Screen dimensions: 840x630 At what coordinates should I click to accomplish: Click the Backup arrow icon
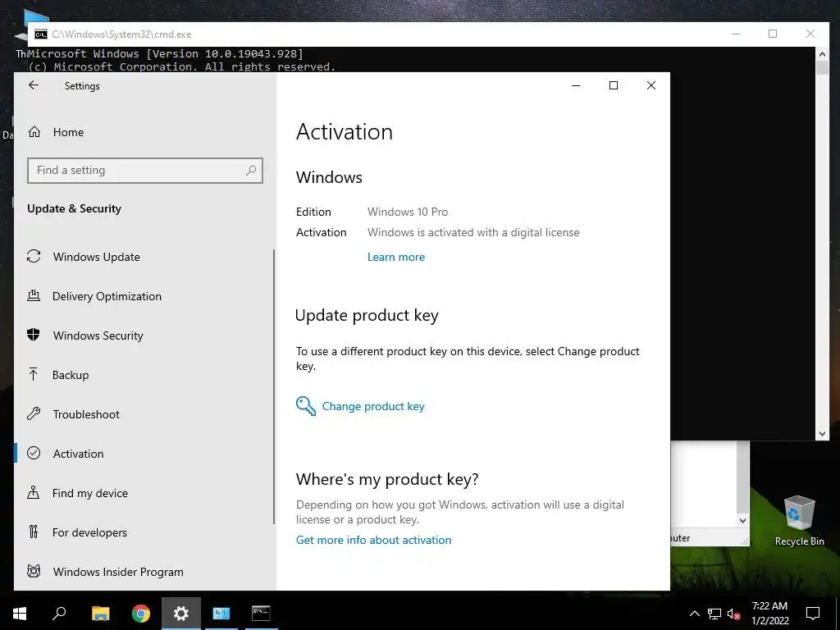[x=33, y=374]
